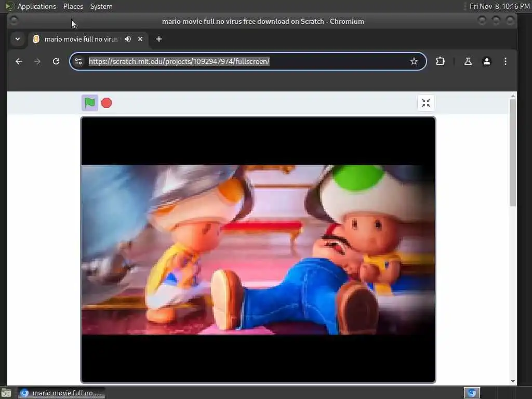This screenshot has width=532, height=399.
Task: Open Chrome Labs flask icon
Action: (x=468, y=61)
